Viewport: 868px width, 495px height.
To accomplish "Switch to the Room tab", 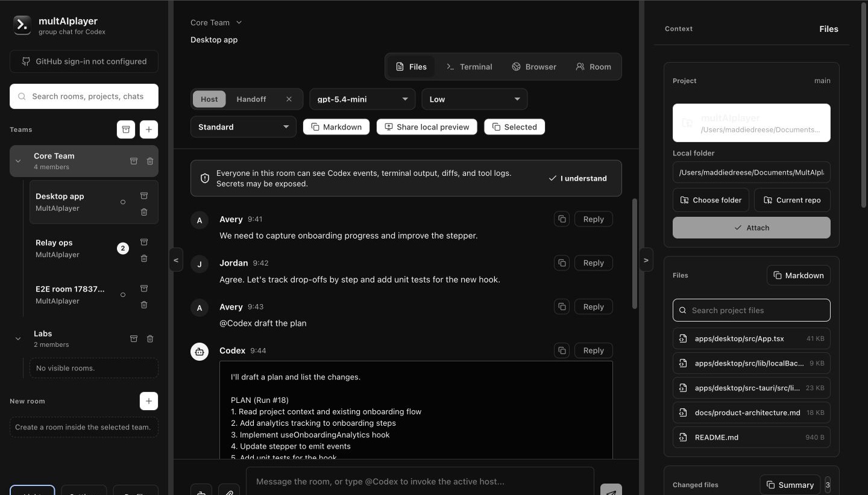I will pos(593,67).
